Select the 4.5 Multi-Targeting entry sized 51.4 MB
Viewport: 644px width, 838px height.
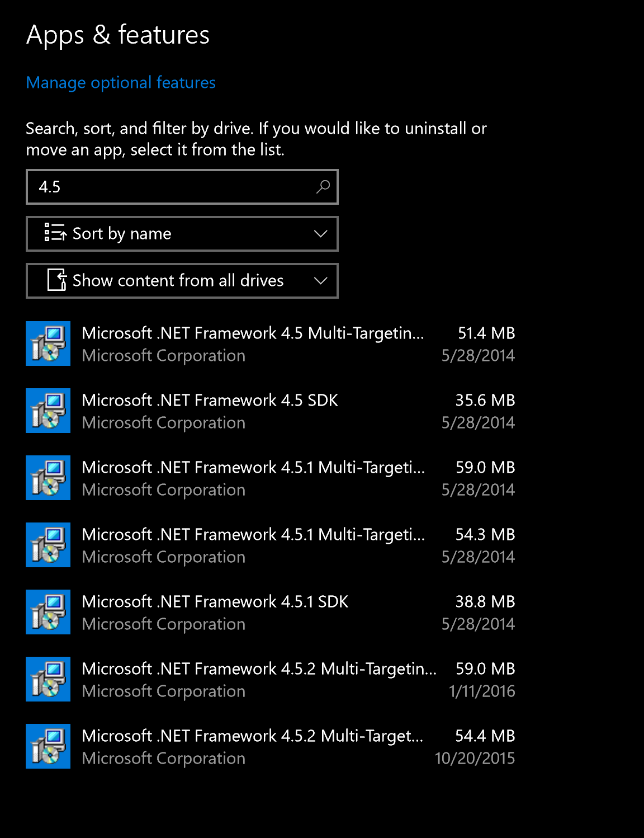pyautogui.click(x=271, y=343)
